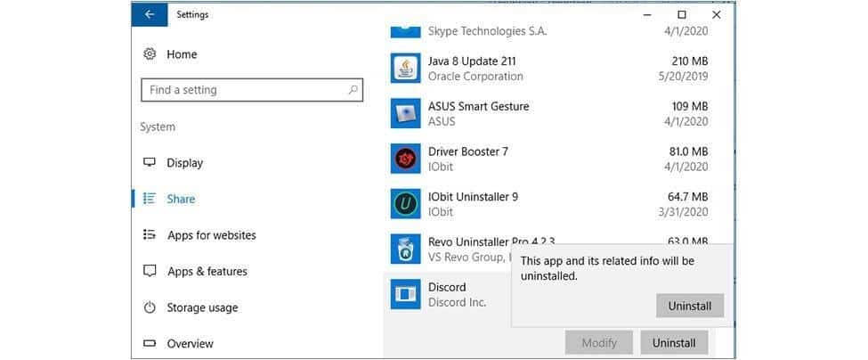Select Share in the sidebar
The image size is (868, 360).
point(181,199)
